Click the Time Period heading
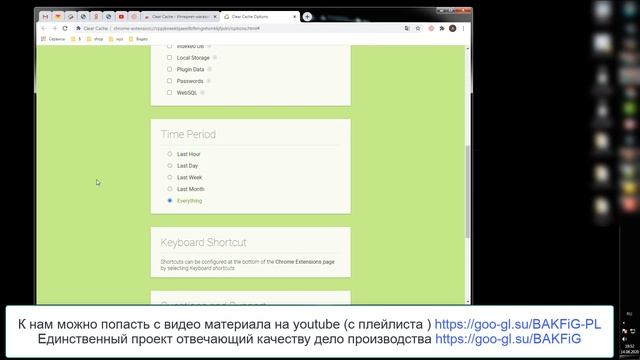This screenshot has width=640, height=360. pyautogui.click(x=188, y=134)
